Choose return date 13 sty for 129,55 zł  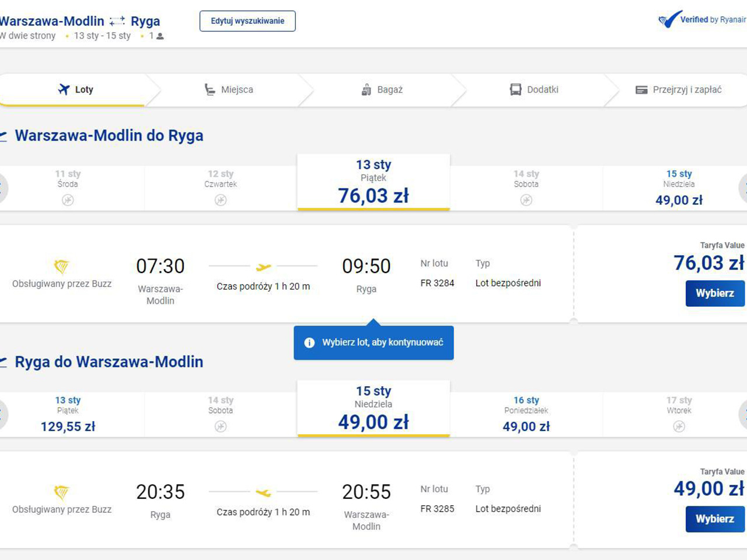pos(68,414)
